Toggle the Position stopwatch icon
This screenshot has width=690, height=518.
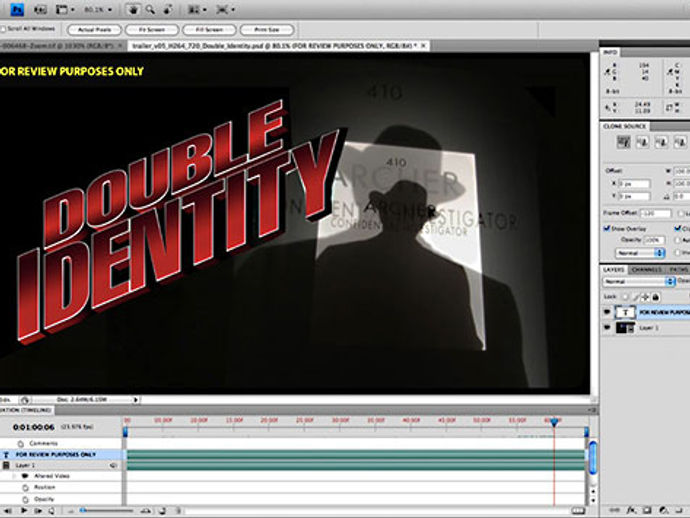[26, 488]
